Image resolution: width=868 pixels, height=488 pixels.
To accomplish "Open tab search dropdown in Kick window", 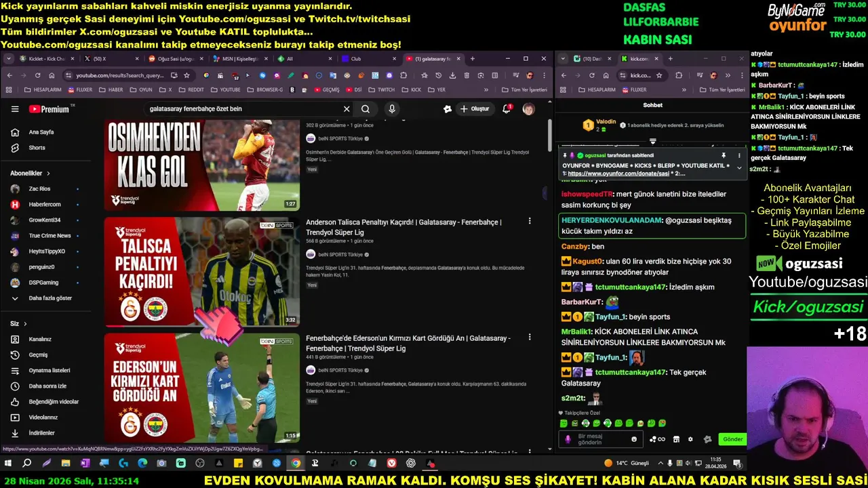I will coord(564,59).
